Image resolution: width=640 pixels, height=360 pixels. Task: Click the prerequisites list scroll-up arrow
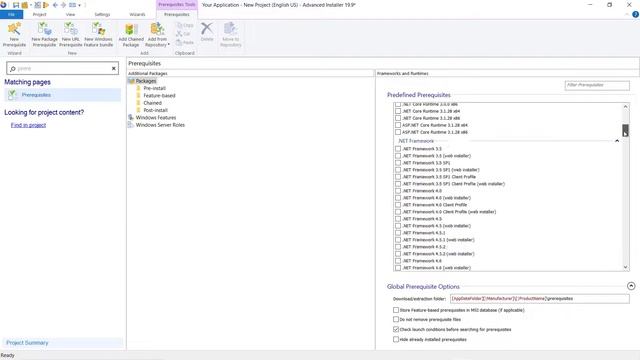(x=625, y=107)
